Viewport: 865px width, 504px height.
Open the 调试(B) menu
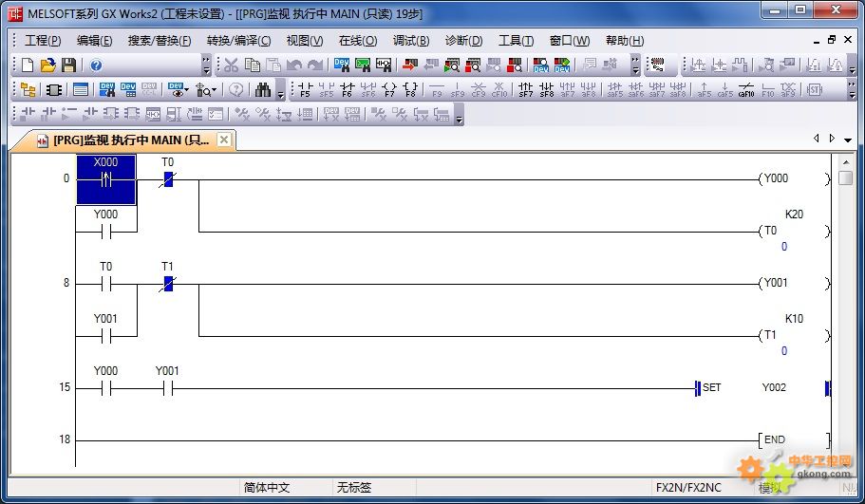tap(411, 40)
